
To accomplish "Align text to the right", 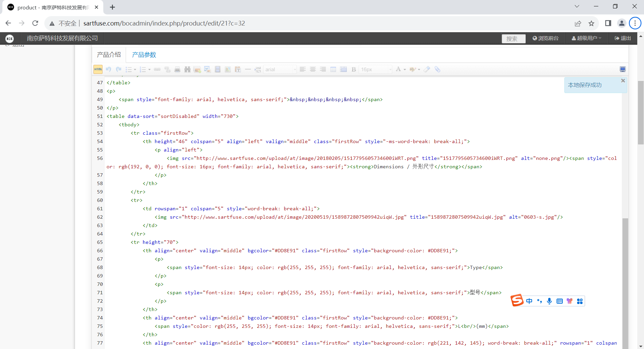I will 323,69.
